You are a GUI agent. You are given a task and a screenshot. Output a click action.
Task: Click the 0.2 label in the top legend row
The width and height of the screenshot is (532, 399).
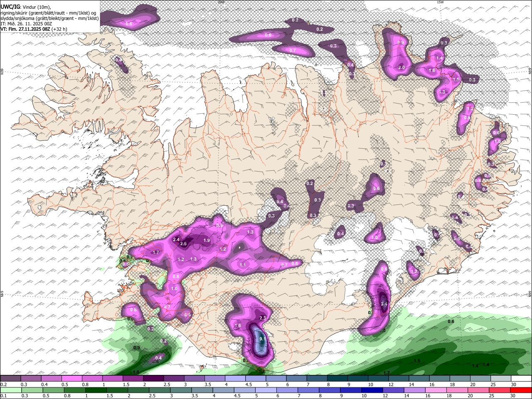[4, 384]
